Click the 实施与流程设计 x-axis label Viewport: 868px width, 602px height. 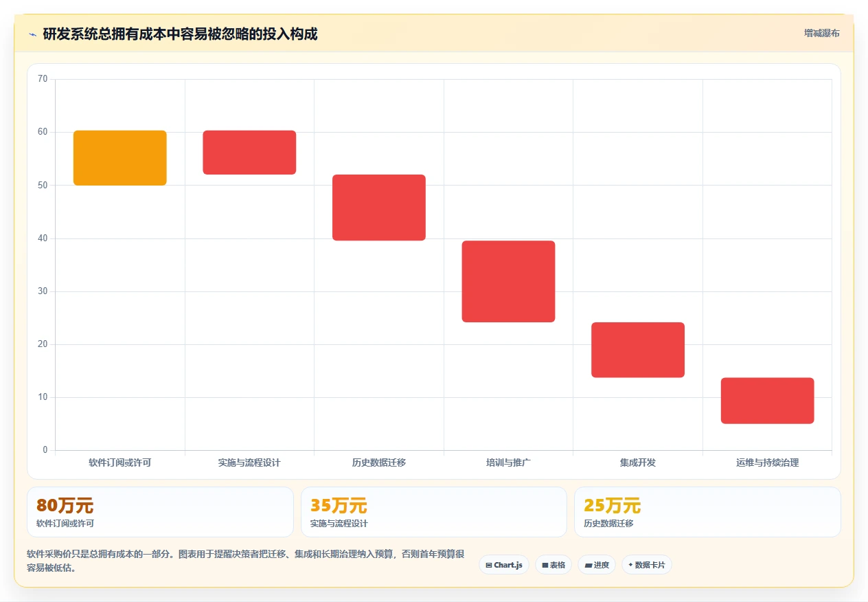point(249,462)
